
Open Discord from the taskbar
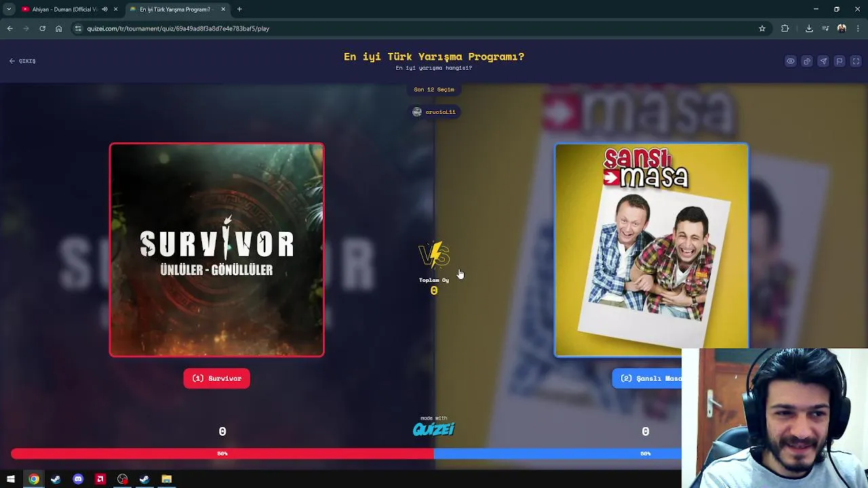tap(78, 479)
